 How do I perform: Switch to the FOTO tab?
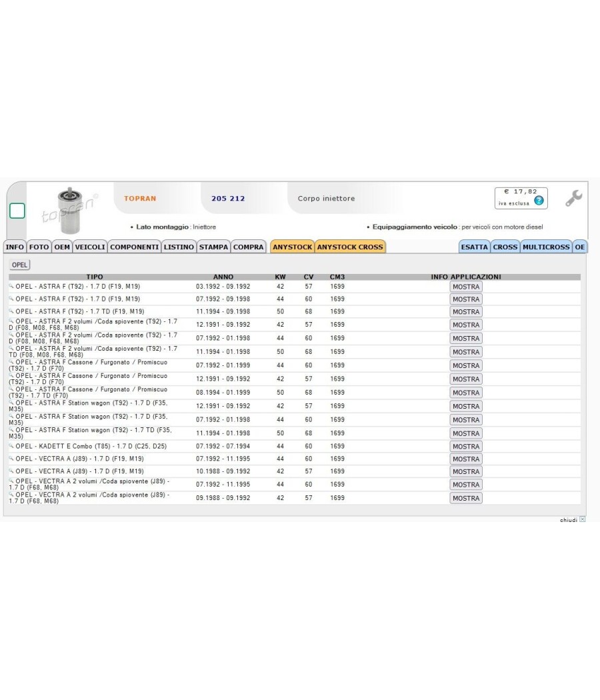point(39,247)
